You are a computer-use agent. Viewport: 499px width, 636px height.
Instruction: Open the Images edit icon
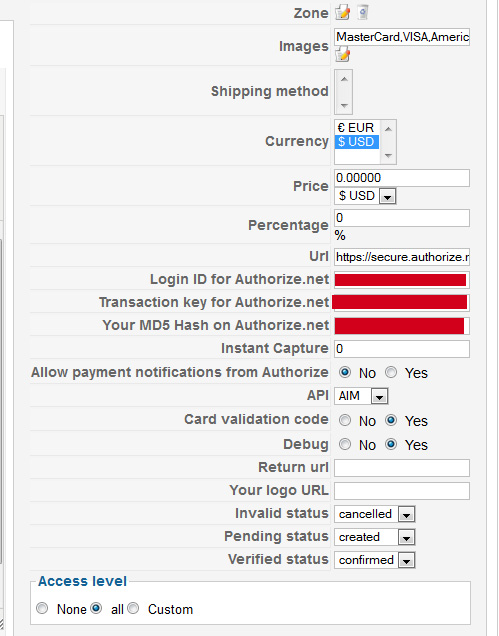point(342,54)
